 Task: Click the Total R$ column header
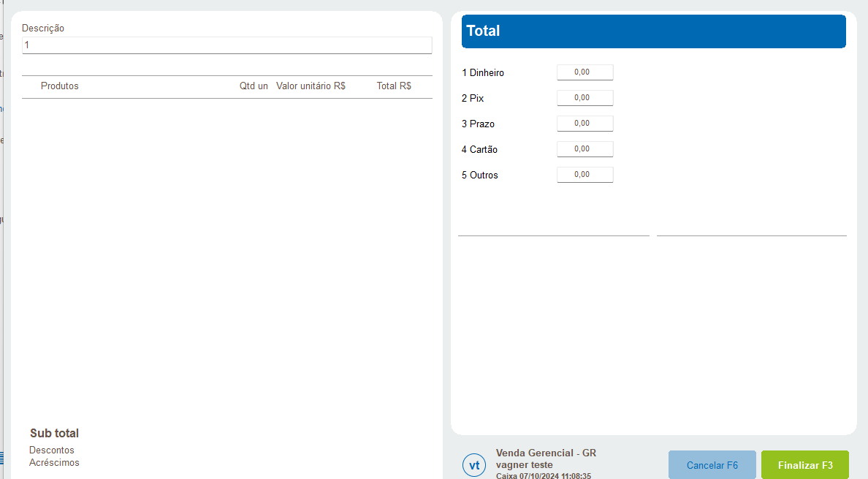tap(394, 86)
